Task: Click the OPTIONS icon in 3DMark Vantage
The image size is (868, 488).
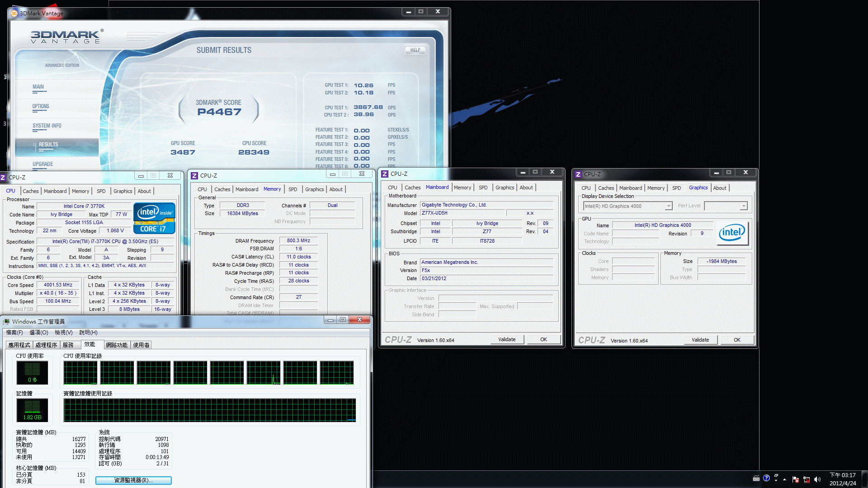Action: tap(41, 106)
